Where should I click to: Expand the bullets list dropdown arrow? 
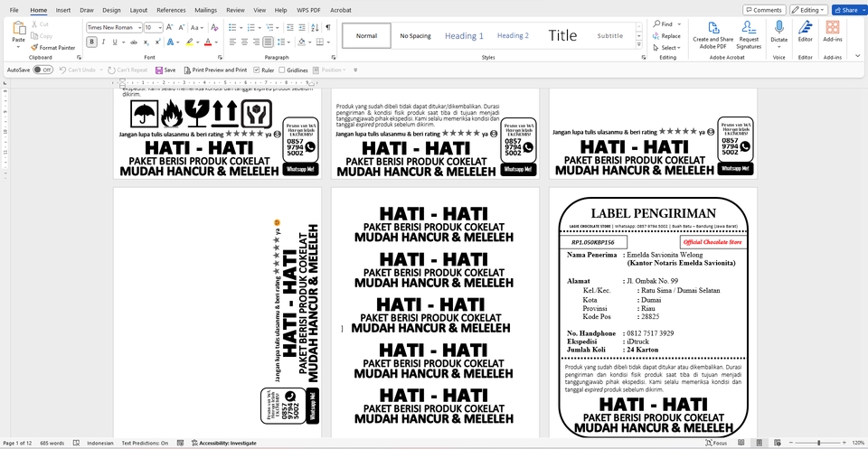tap(240, 27)
